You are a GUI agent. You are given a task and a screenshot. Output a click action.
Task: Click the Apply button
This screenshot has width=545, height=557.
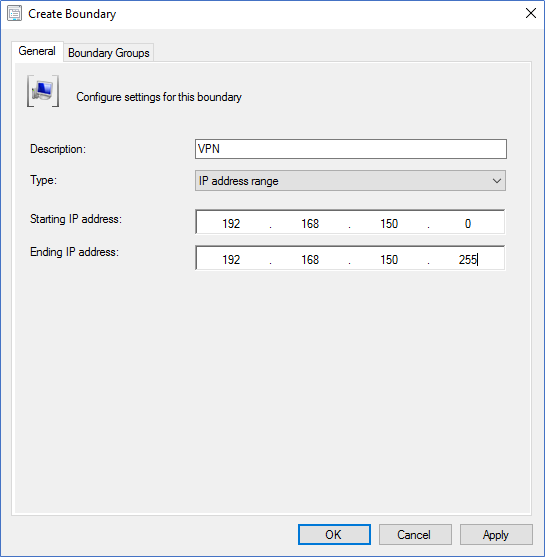[x=496, y=534]
